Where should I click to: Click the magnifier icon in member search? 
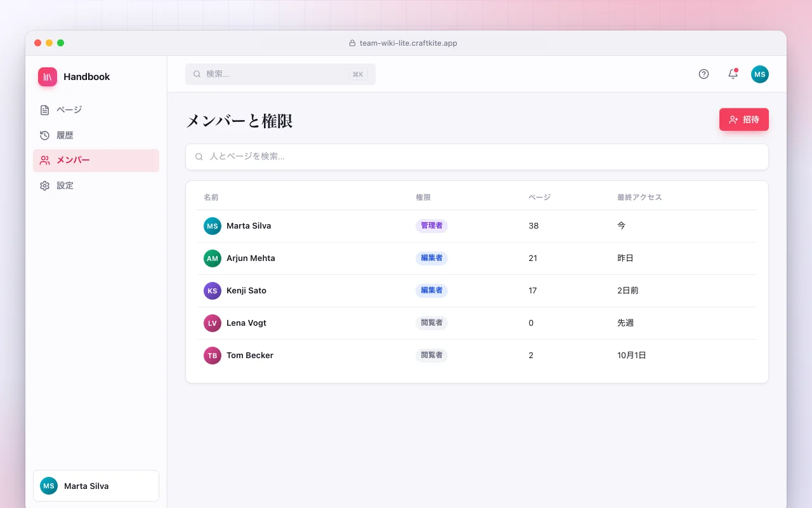click(199, 157)
